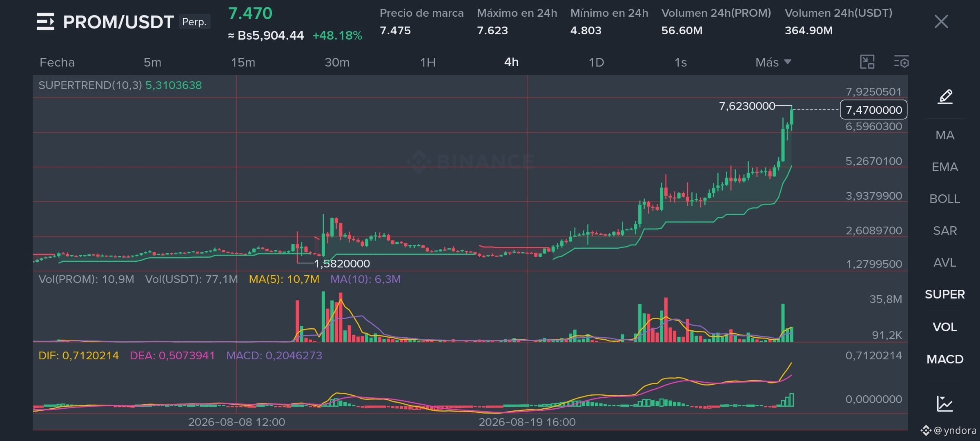
Task: Click the 91,2K volume axis label
Action: pyautogui.click(x=887, y=335)
